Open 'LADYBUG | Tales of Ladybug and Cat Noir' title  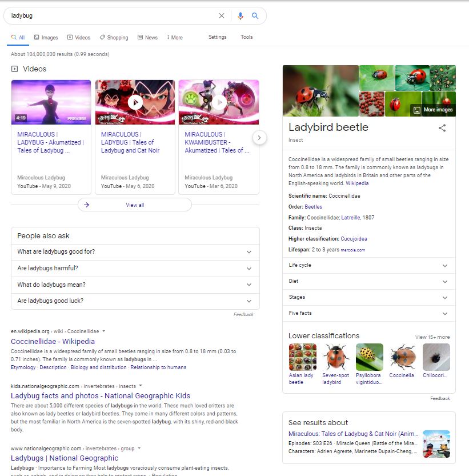tap(130, 142)
